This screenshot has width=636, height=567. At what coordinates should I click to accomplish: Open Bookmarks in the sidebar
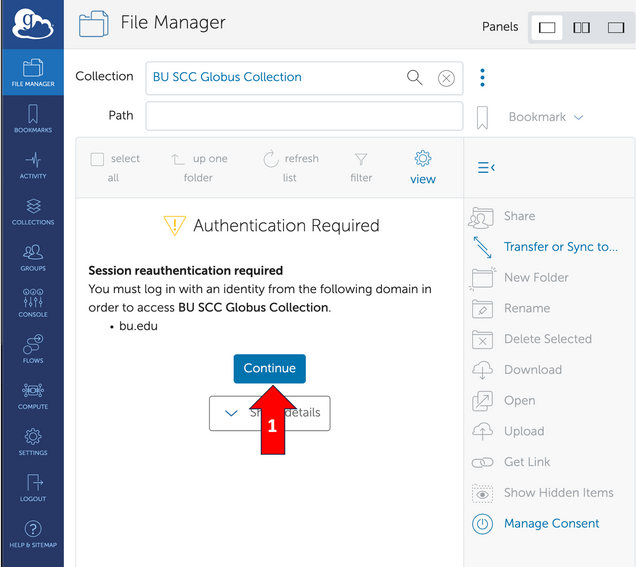coord(33,119)
